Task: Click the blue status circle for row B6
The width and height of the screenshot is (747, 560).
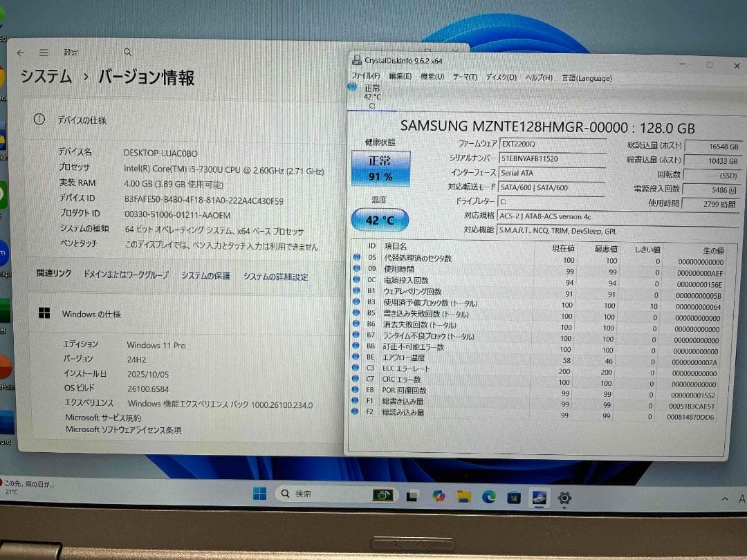Action: [x=356, y=324]
